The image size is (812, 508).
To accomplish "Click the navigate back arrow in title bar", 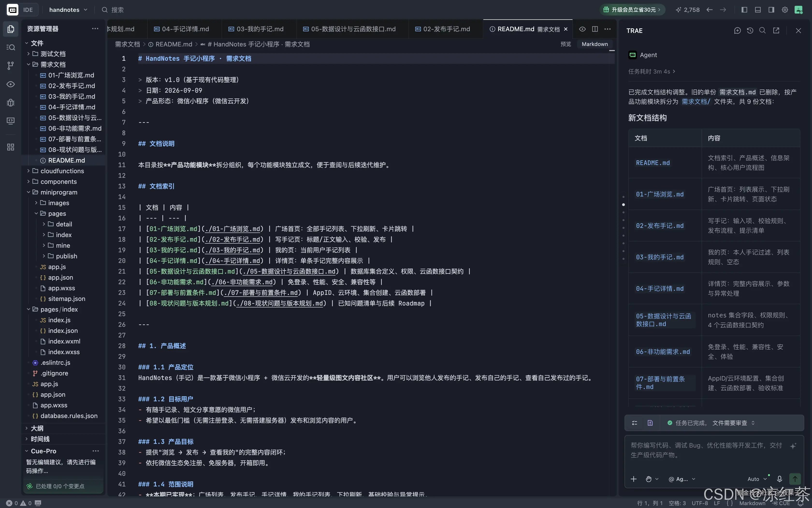I will pos(709,10).
